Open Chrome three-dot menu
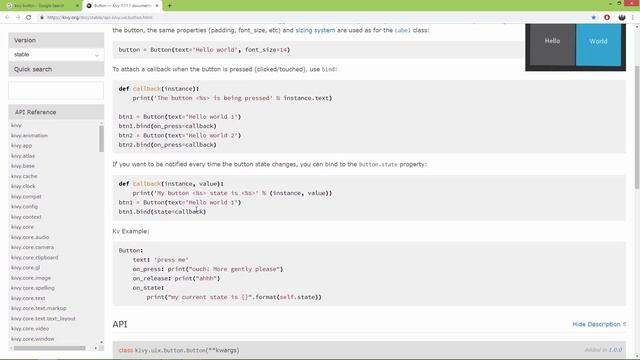This screenshot has width=640, height=360. [x=633, y=18]
